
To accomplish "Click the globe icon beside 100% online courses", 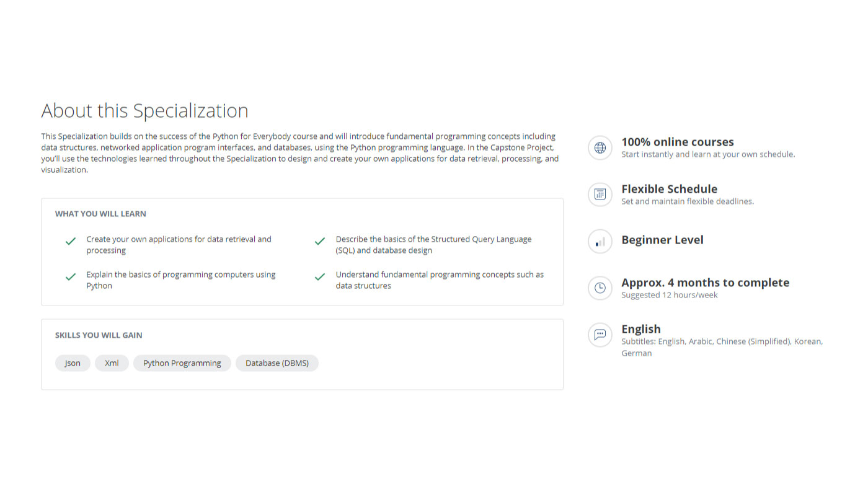I will pos(600,147).
